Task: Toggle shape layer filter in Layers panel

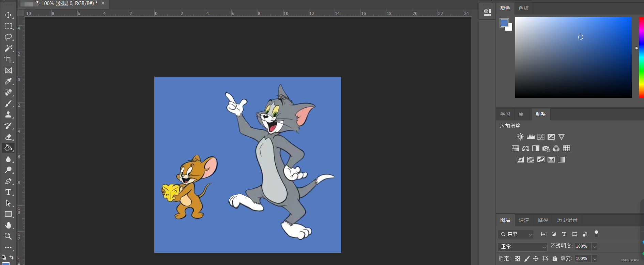Action: [x=574, y=234]
